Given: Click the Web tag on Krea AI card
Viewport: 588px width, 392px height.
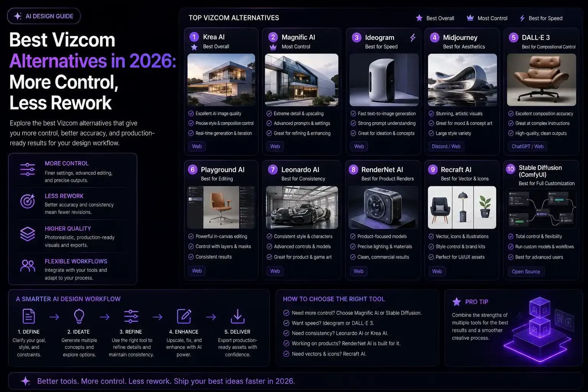Looking at the screenshot, I should click(x=197, y=146).
